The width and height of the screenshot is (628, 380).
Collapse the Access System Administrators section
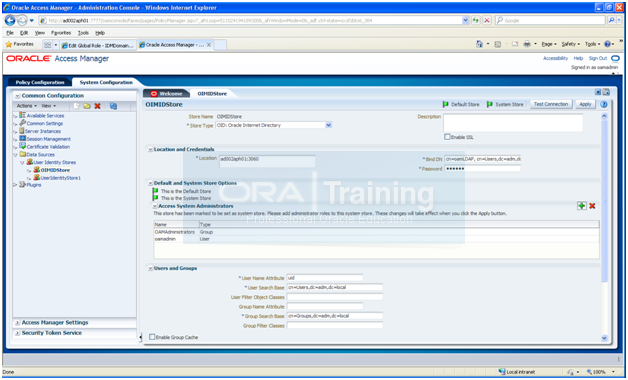coord(155,206)
